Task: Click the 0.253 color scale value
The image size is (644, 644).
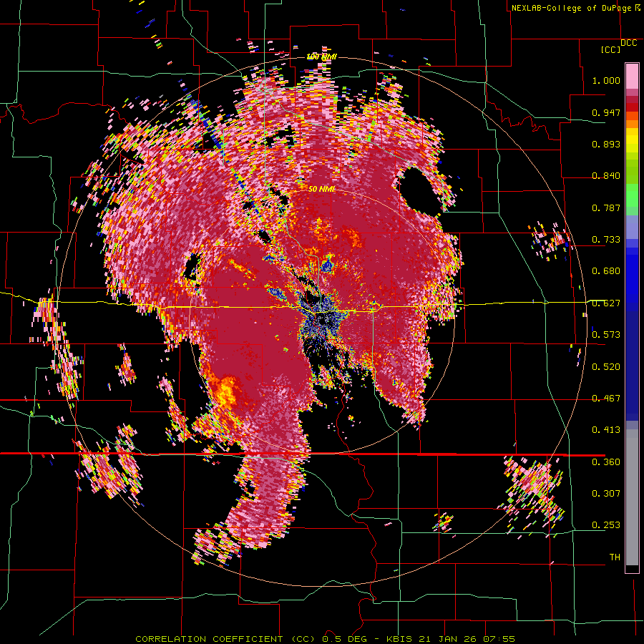Action: pyautogui.click(x=606, y=525)
